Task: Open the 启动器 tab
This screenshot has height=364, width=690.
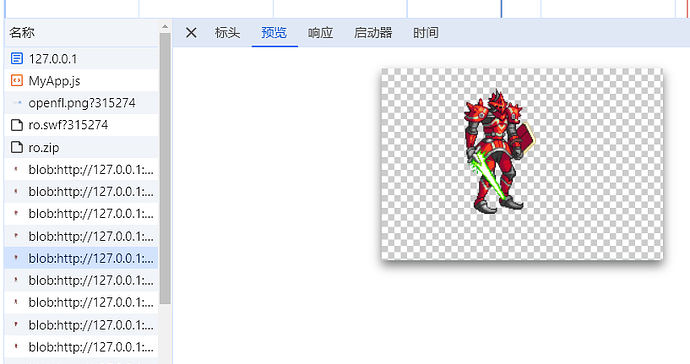Action: [x=373, y=33]
